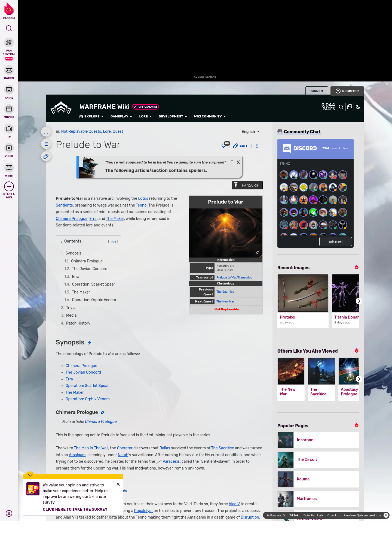
Task: Open wiki search in header
Action: (341, 107)
